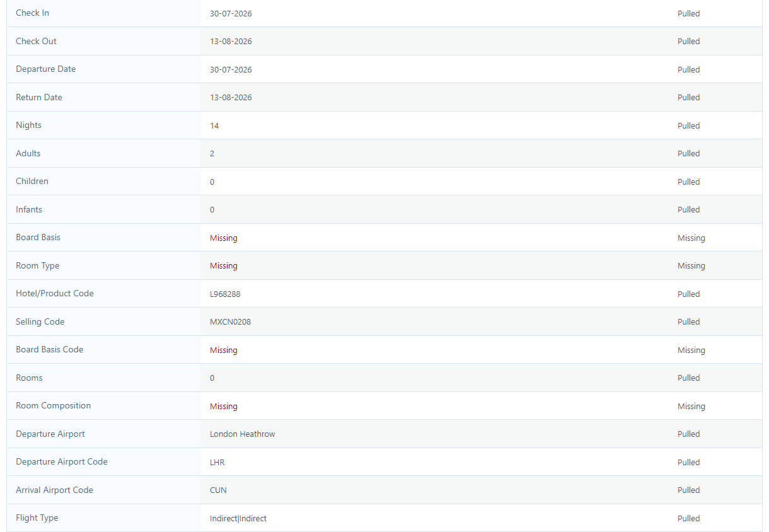The height and width of the screenshot is (532, 769).
Task: Click the red Missing value for Board Basis
Action: click(x=224, y=238)
